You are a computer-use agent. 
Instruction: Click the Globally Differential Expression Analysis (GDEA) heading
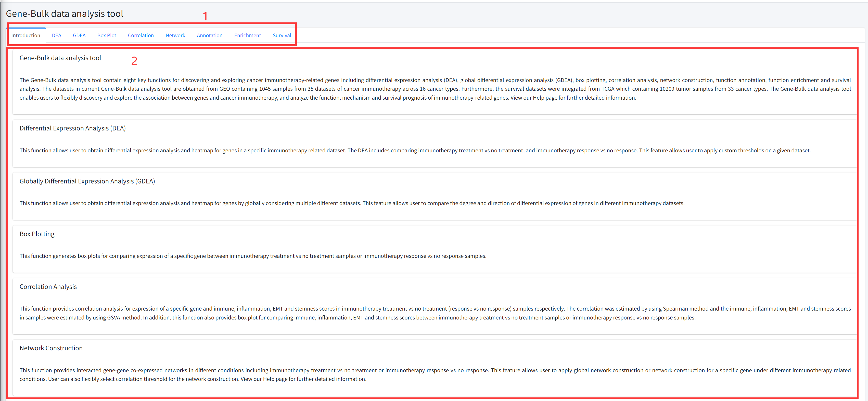click(87, 181)
